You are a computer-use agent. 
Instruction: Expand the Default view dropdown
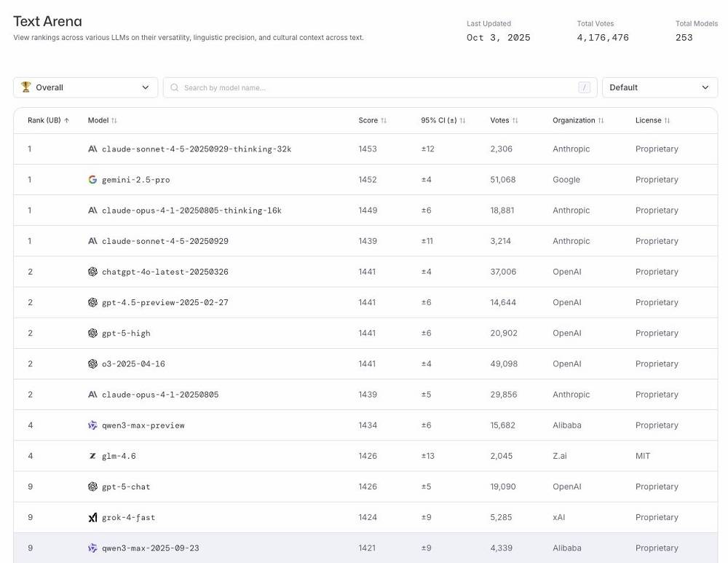[x=660, y=87]
